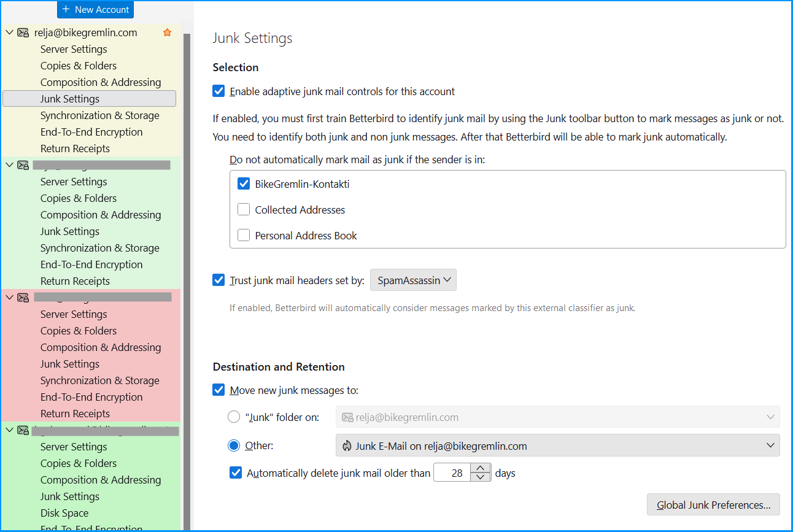
Task: Collapse the relja@bikegremlin.com account tree
Action: [x=9, y=33]
